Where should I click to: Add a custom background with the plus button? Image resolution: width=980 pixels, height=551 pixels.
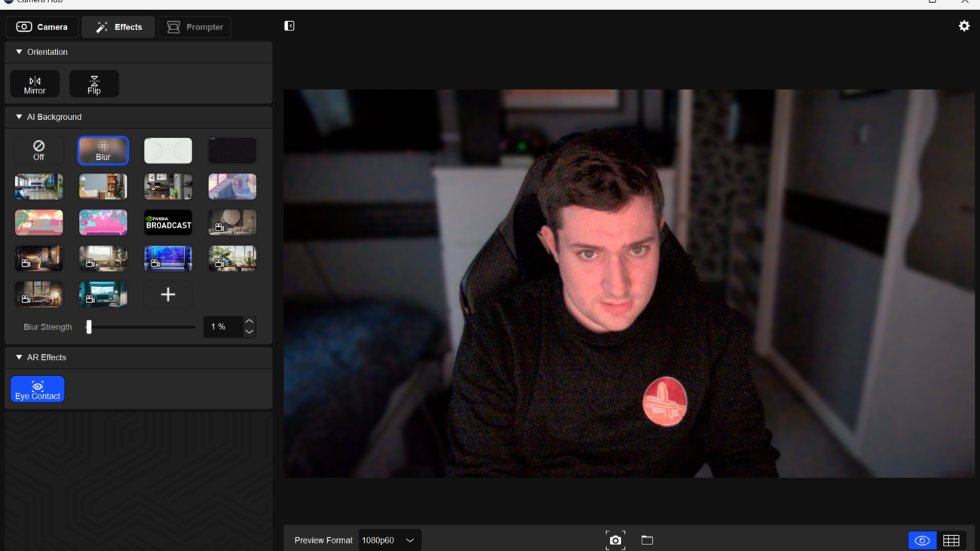(168, 295)
